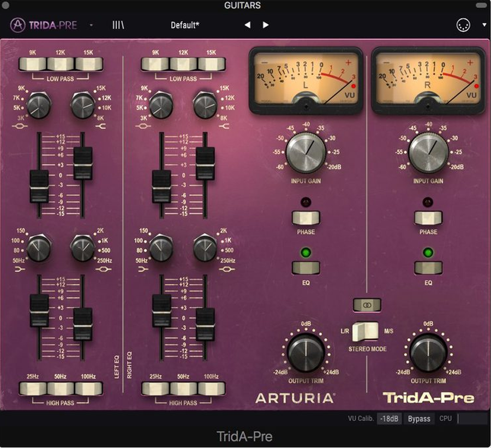Image resolution: width=491 pixels, height=448 pixels.
Task: Toggle Right EQ 50Hz high pass button
Action: (x=183, y=389)
